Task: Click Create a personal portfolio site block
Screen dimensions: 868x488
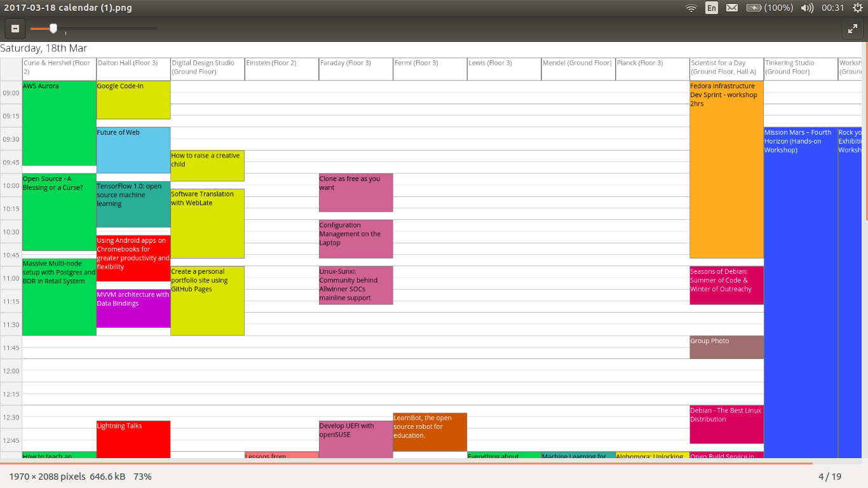Action: click(207, 301)
